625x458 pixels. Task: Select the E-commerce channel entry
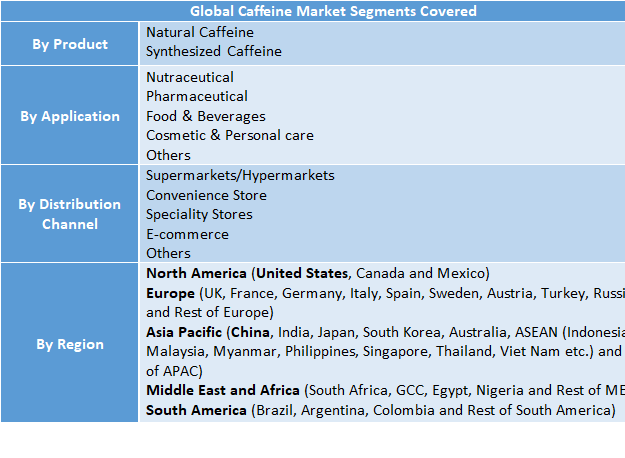pos(187,234)
